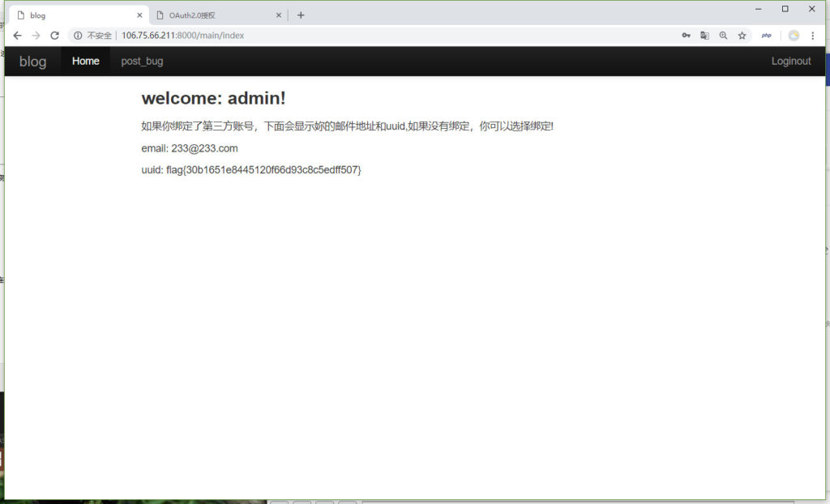Click the Chinese binding instruction paragraph
Image resolution: width=830 pixels, height=504 pixels.
tap(347, 126)
